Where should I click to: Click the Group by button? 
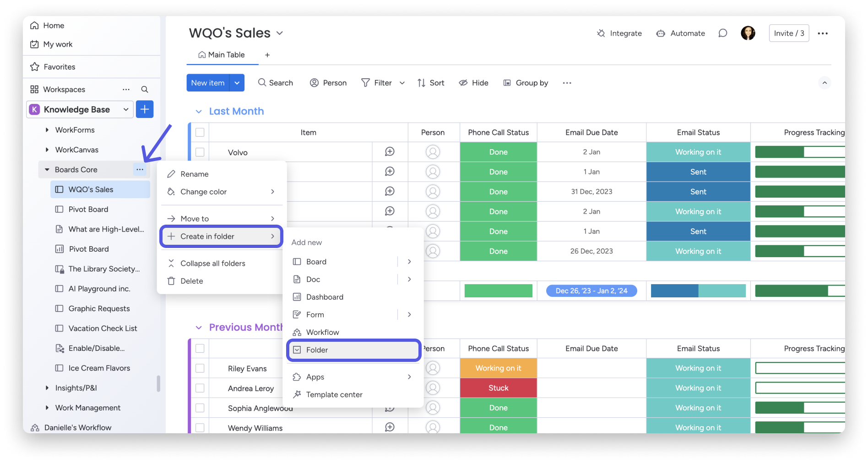click(x=526, y=83)
